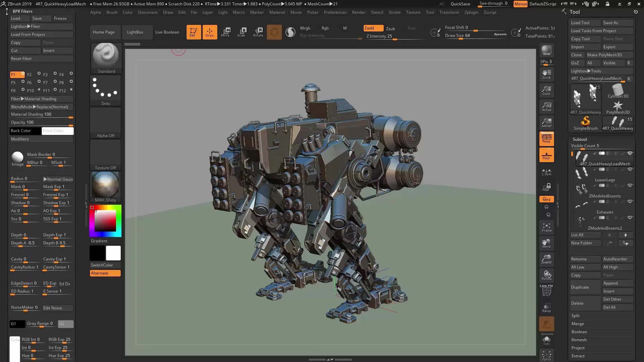Select the Draw mode icon
Screen dimensions: 644x362
pyautogui.click(x=210, y=32)
